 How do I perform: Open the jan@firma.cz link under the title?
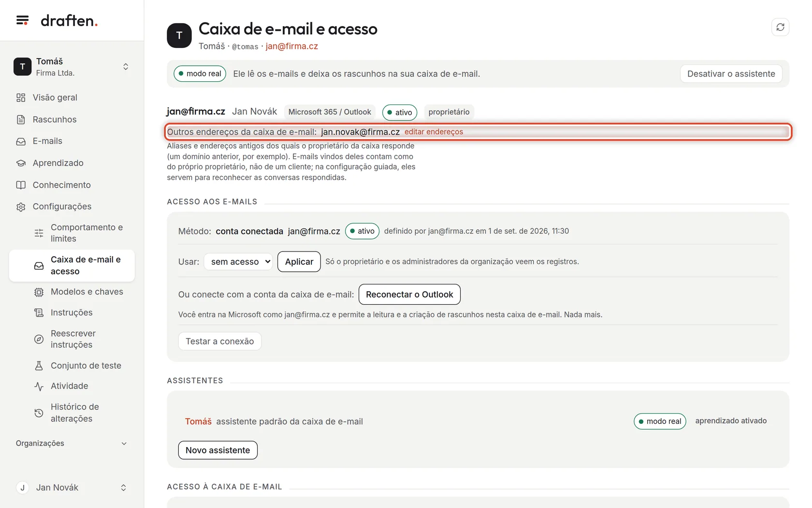coord(292,46)
